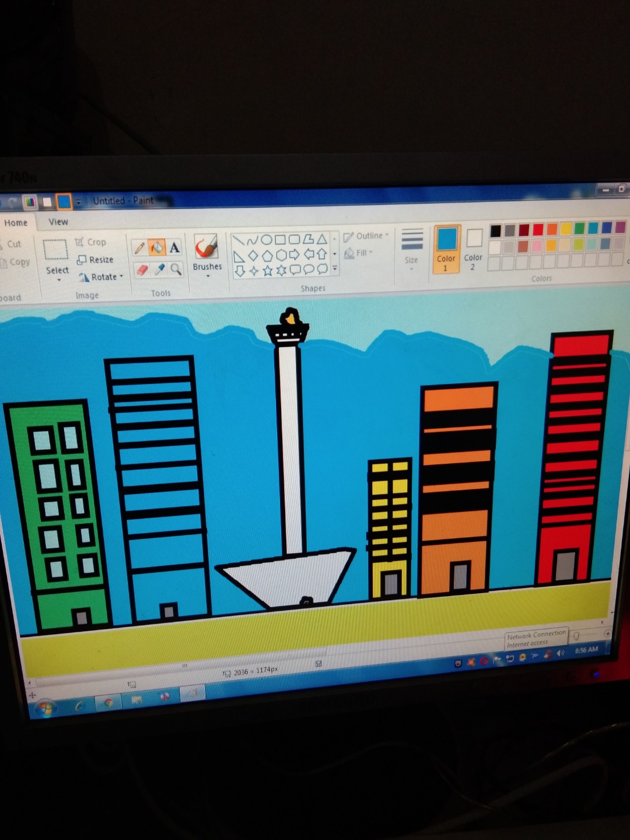The height and width of the screenshot is (840, 630).
Task: Select the Eraser tool
Action: [142, 270]
